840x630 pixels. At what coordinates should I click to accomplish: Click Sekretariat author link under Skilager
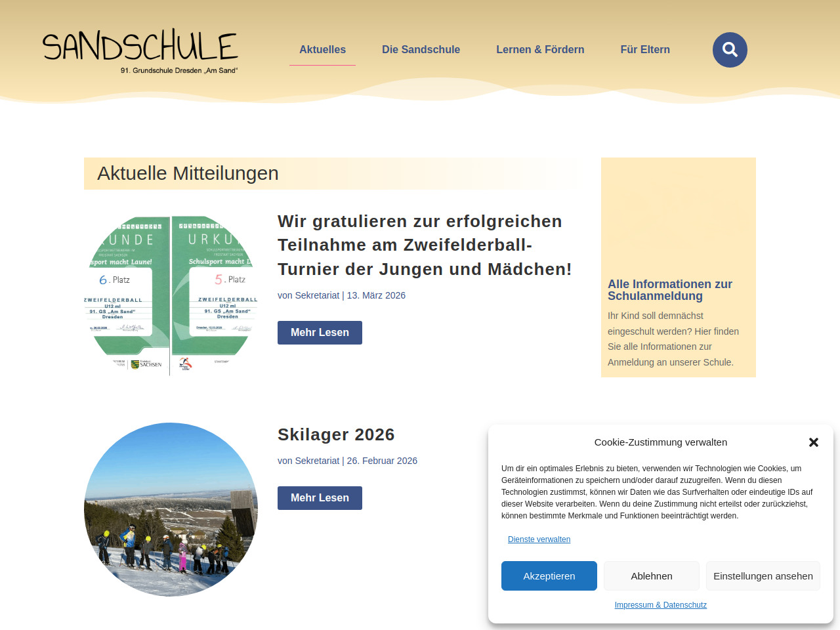(317, 461)
